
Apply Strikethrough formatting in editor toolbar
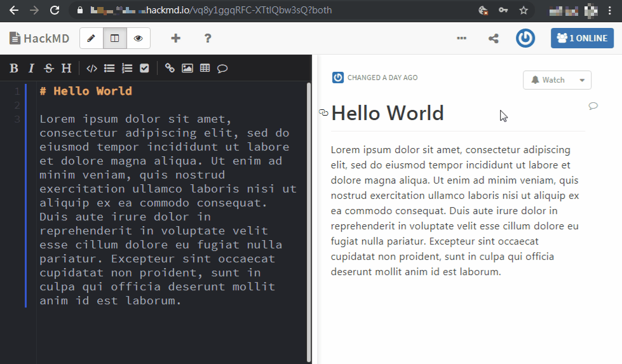[x=48, y=68]
